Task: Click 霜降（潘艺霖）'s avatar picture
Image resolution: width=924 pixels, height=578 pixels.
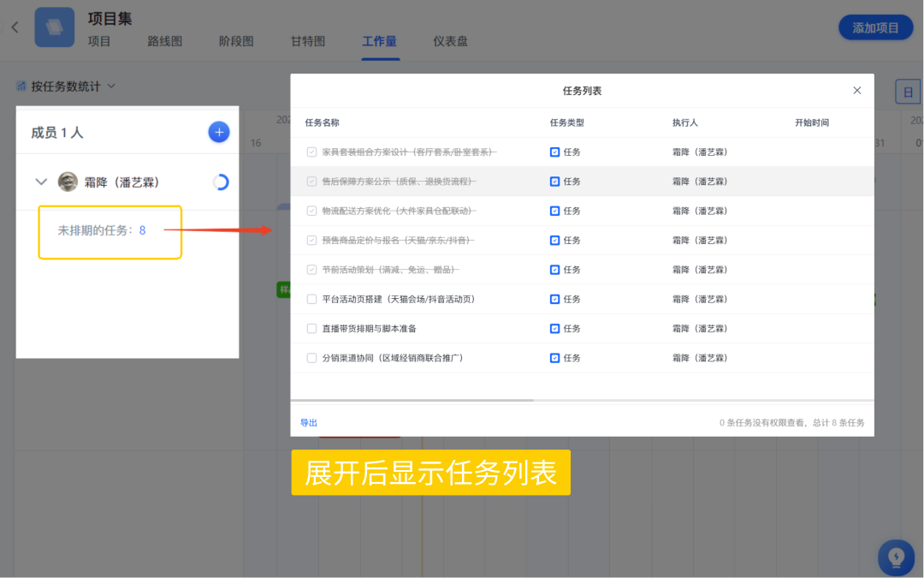Action: point(66,182)
